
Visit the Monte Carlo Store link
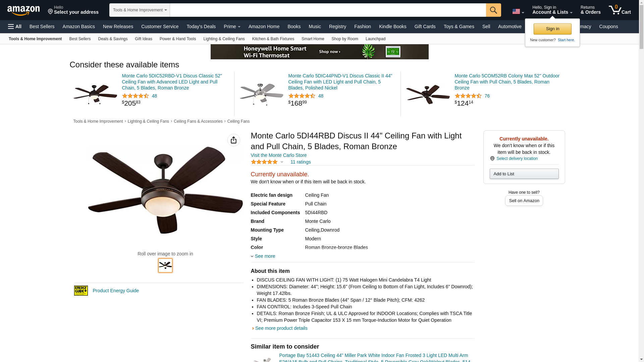click(279, 155)
